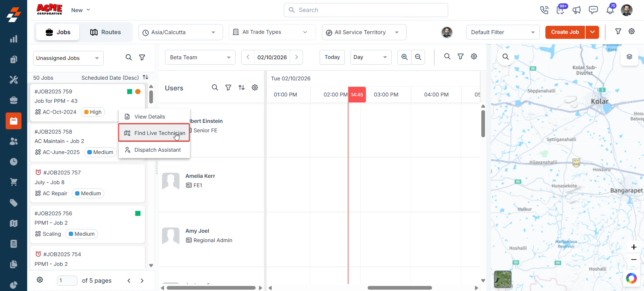
Task: Zoom out on the map
Action: [634, 260]
